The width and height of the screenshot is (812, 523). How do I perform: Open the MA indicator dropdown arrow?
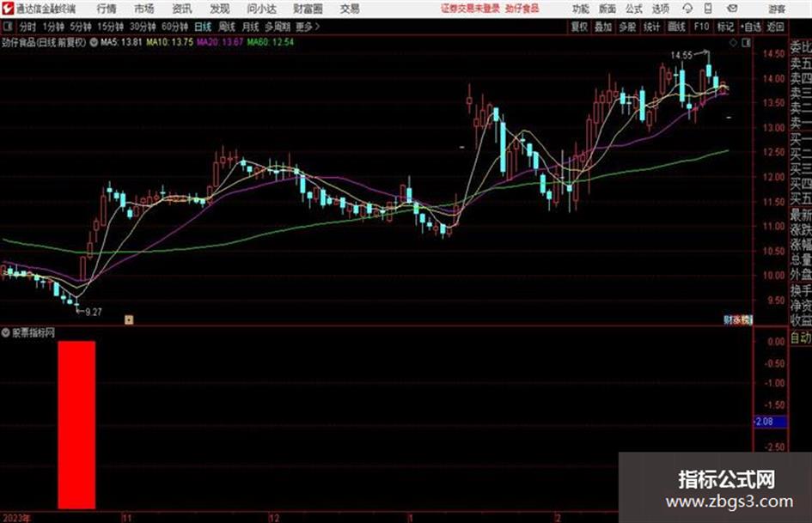(94, 42)
